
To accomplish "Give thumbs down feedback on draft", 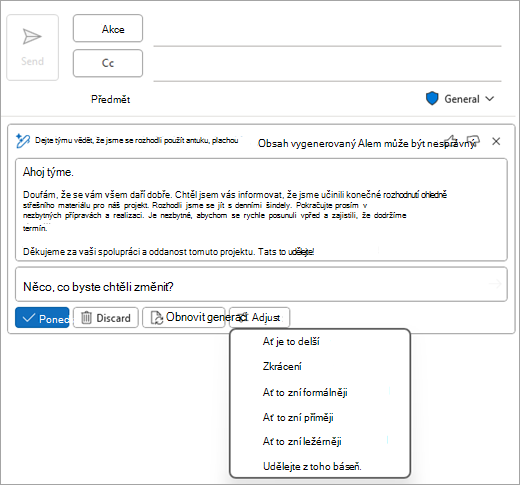I will coord(473,141).
